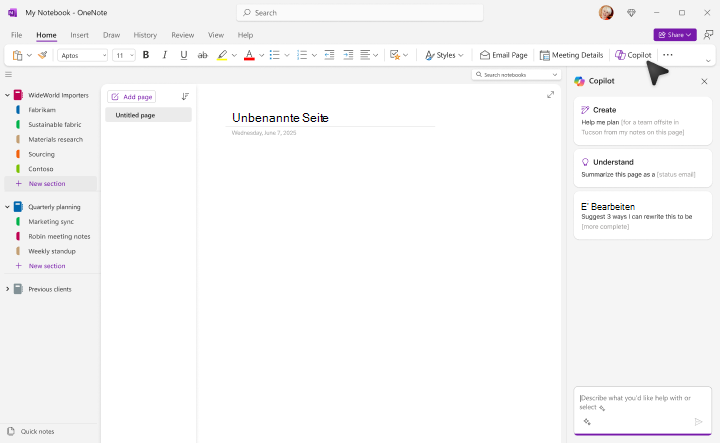The width and height of the screenshot is (720, 443).
Task: Switch to the History tab
Action: click(145, 35)
